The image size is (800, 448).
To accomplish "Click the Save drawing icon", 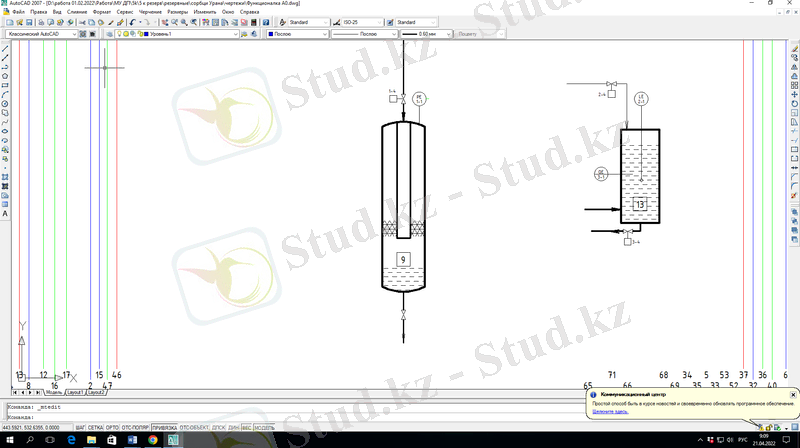I will 29,22.
